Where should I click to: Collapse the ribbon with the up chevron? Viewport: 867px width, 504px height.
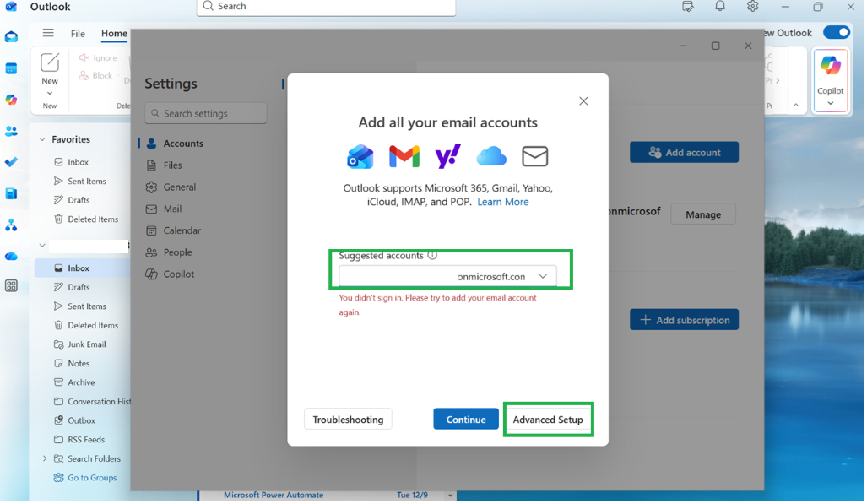[796, 106]
